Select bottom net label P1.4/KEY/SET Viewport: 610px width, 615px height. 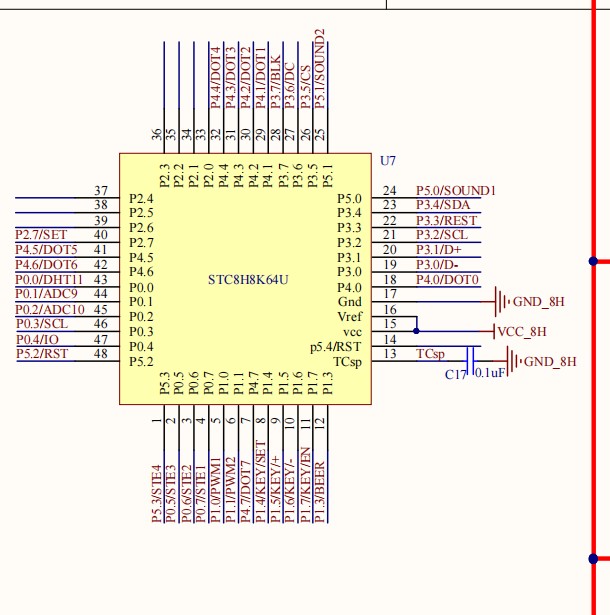pos(260,481)
